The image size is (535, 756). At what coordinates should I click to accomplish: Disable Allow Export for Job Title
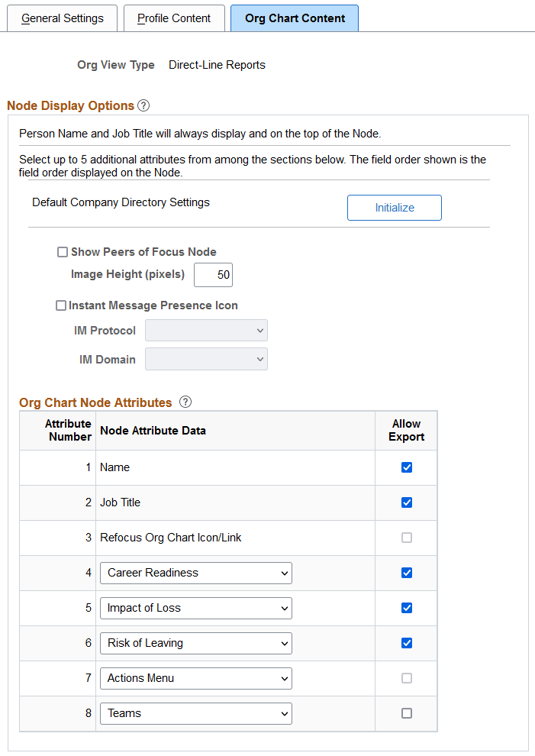(406, 502)
